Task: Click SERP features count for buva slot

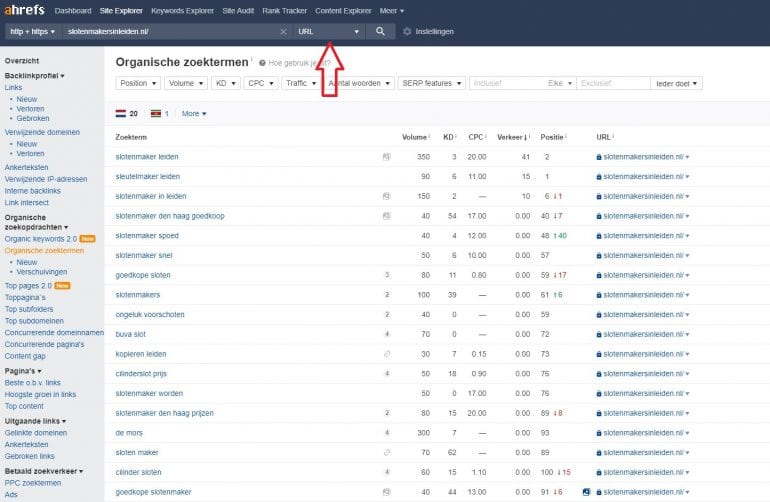Action: [387, 334]
